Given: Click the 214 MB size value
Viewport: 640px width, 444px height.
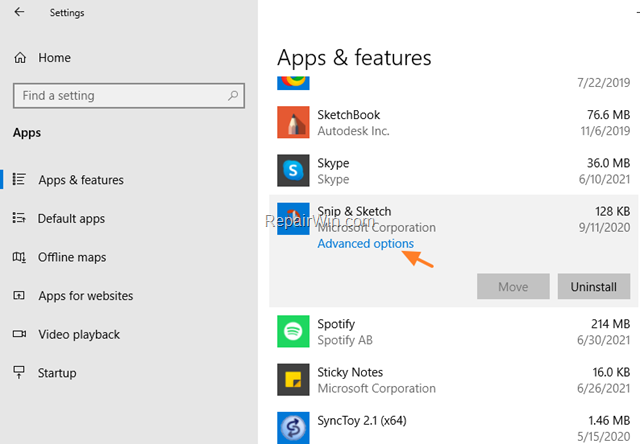Looking at the screenshot, I should point(611,324).
